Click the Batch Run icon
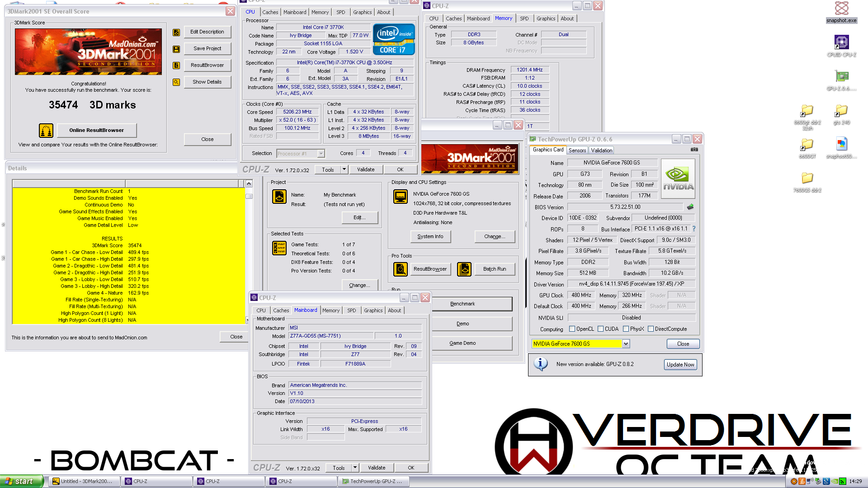The height and width of the screenshot is (488, 868). (464, 269)
